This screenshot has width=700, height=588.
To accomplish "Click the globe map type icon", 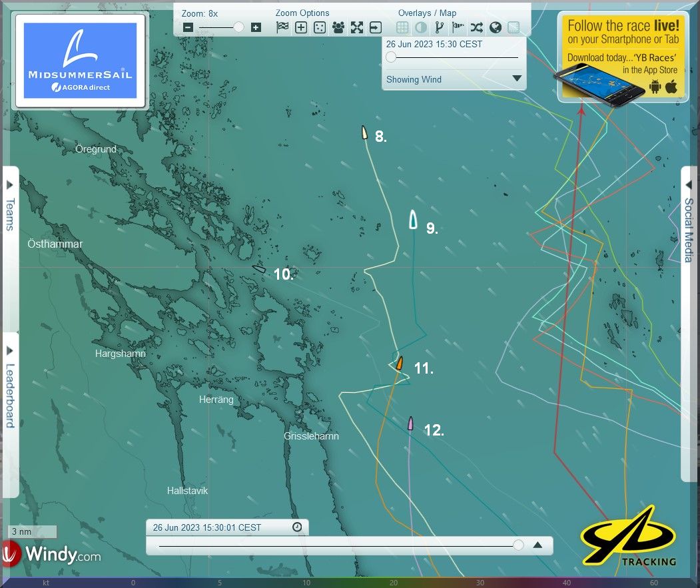I will point(495,27).
